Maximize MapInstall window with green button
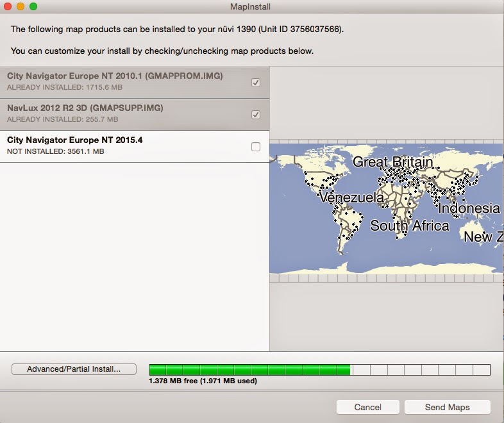504x423 pixels. (33, 6)
